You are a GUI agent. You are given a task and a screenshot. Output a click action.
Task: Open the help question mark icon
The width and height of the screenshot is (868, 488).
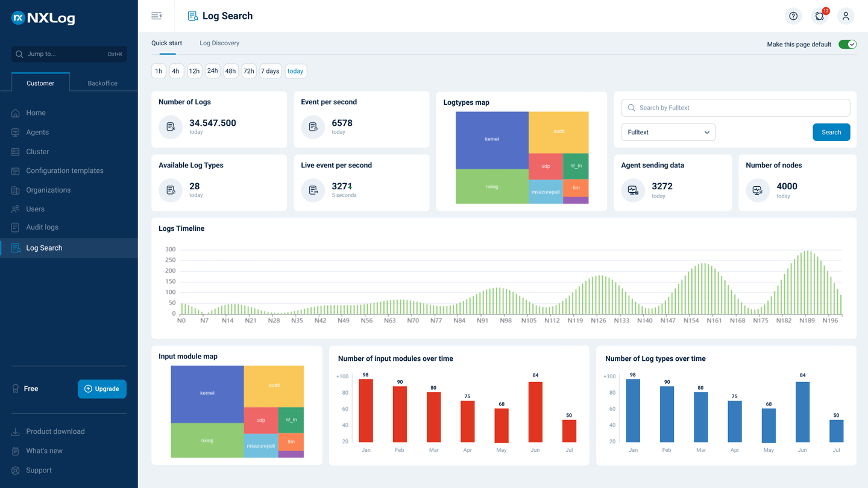793,16
